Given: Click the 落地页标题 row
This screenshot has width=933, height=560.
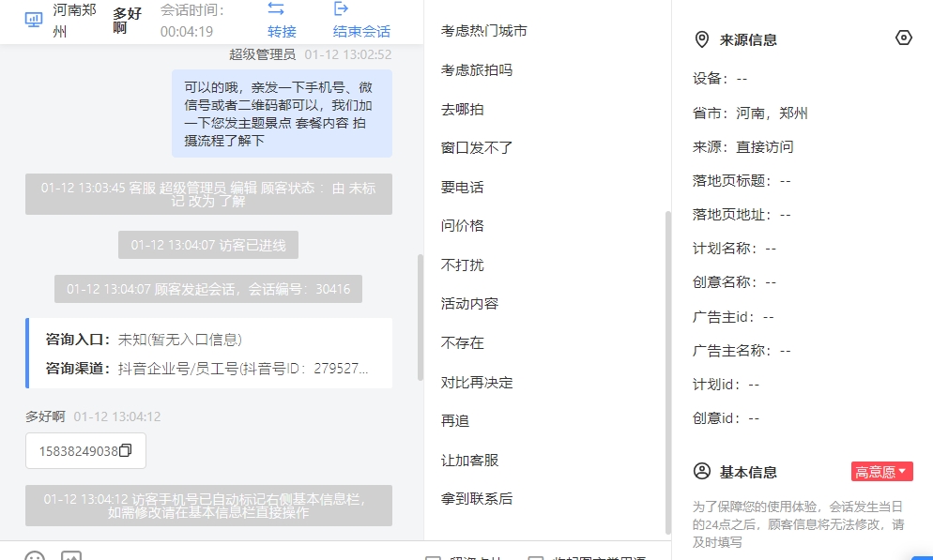Looking at the screenshot, I should pyautogui.click(x=742, y=181).
